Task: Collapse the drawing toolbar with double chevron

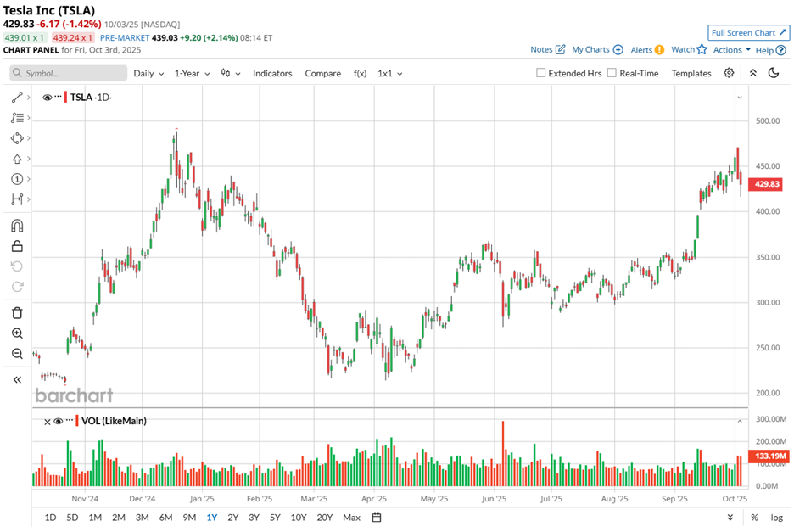Action: pos(17,379)
